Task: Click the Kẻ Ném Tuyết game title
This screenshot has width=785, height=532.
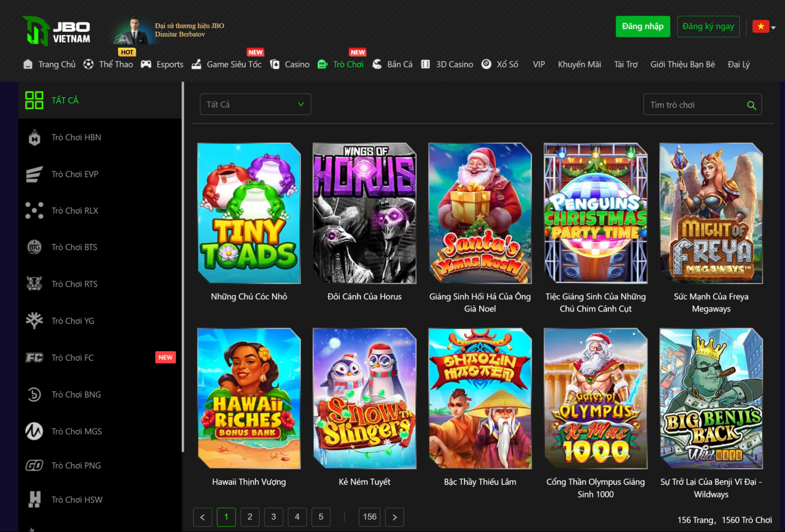Action: [x=364, y=482]
